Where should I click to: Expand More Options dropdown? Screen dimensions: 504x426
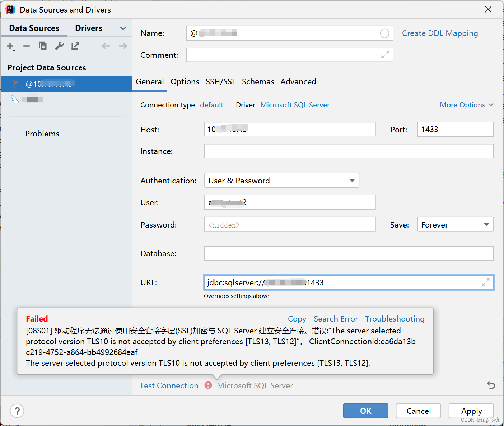pos(467,105)
